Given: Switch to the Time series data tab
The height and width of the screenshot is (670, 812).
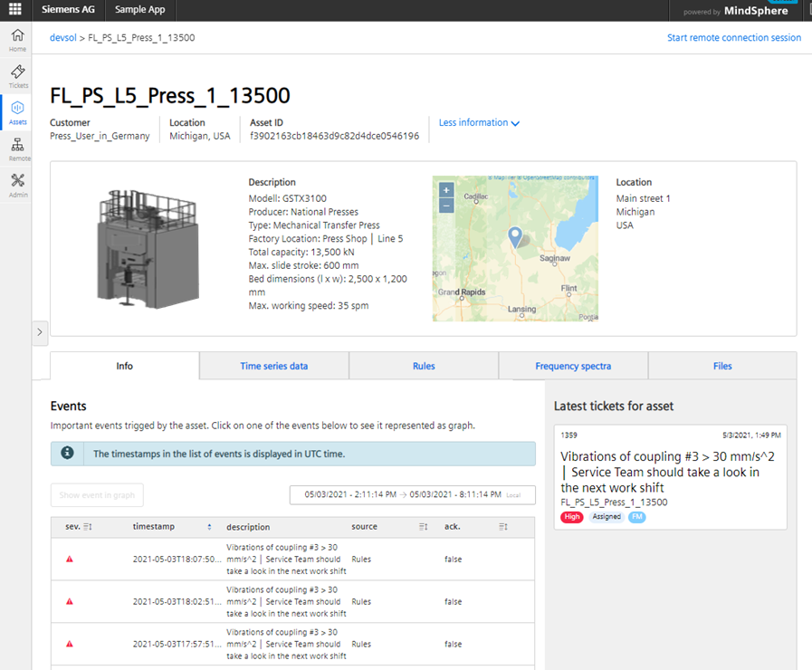Looking at the screenshot, I should pos(273,366).
